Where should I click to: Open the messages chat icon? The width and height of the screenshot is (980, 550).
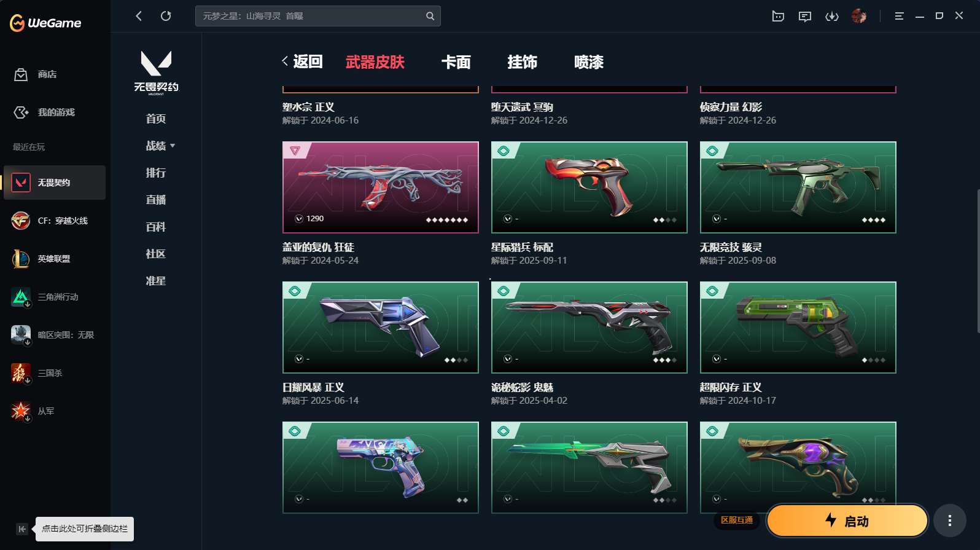(805, 17)
